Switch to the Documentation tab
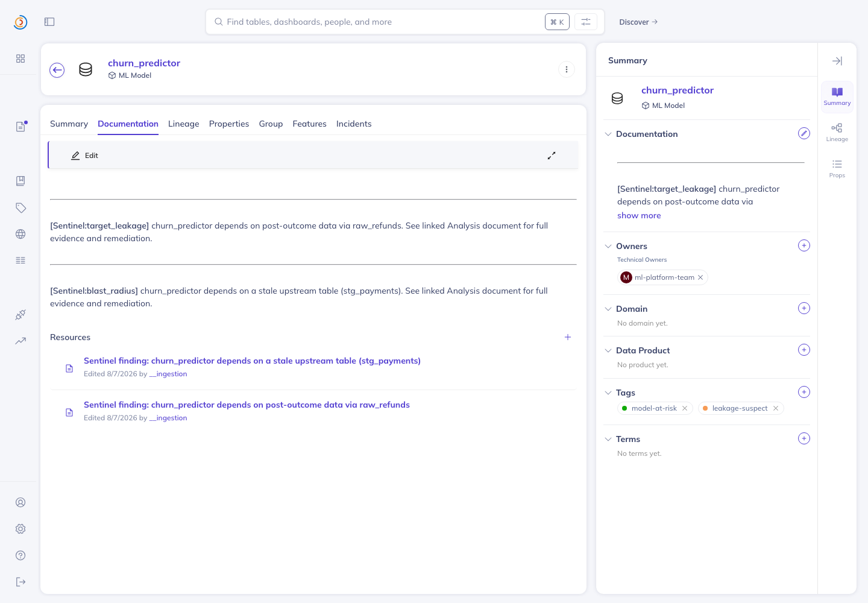 [x=128, y=124]
